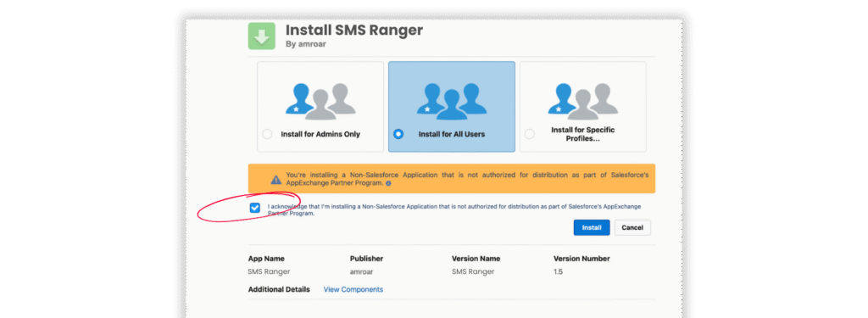Toggle the acknowledge Non-Salesforce Application checkbox

tap(254, 208)
